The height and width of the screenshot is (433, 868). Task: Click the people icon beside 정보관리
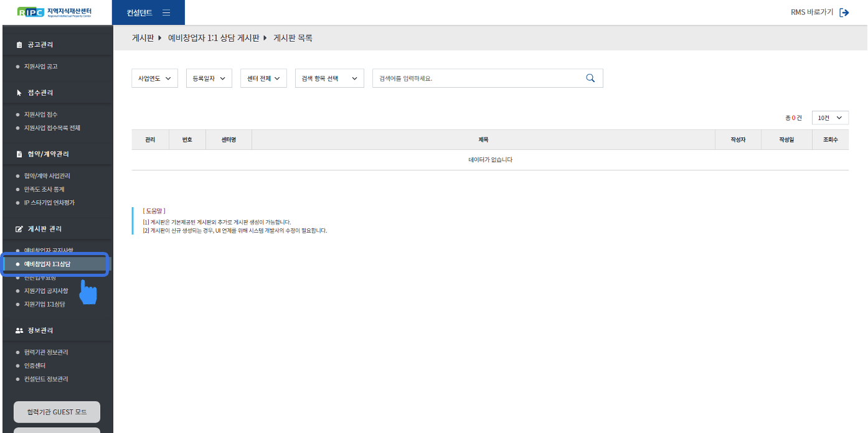click(19, 330)
